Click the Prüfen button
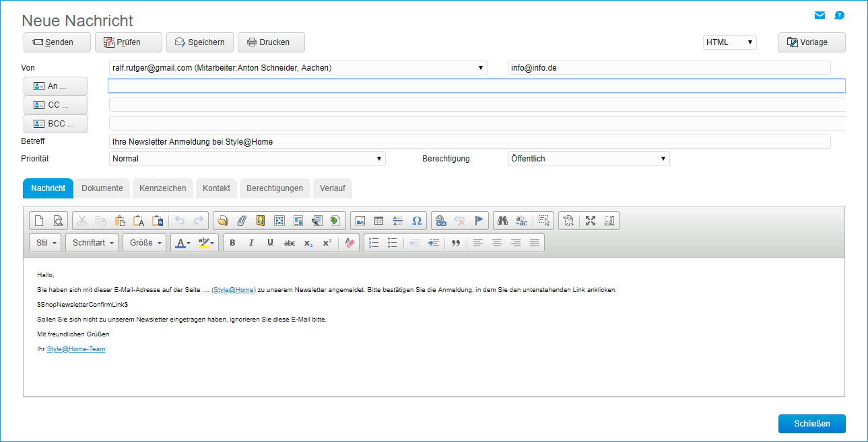The image size is (868, 442). [129, 42]
